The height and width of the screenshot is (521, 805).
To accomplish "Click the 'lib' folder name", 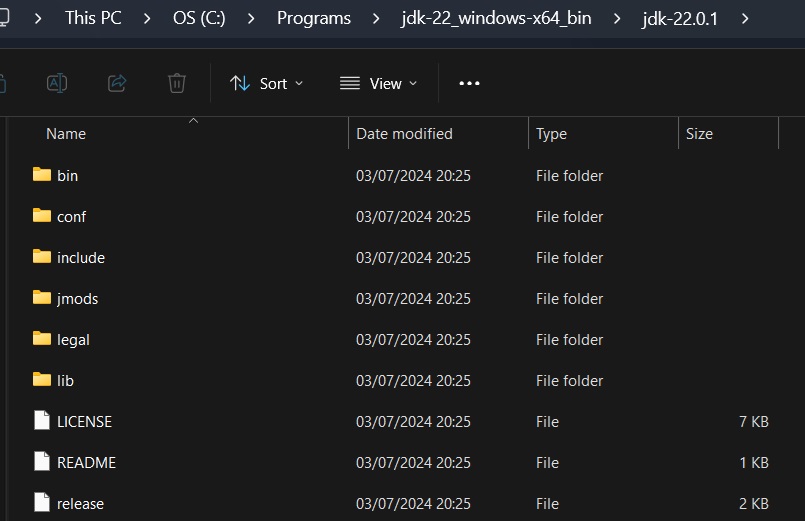I will (x=65, y=381).
